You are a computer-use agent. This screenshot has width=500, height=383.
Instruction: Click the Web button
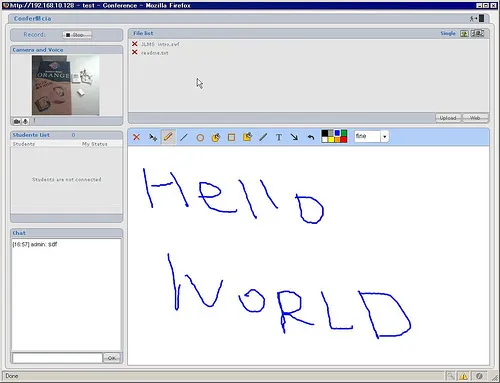[475, 118]
